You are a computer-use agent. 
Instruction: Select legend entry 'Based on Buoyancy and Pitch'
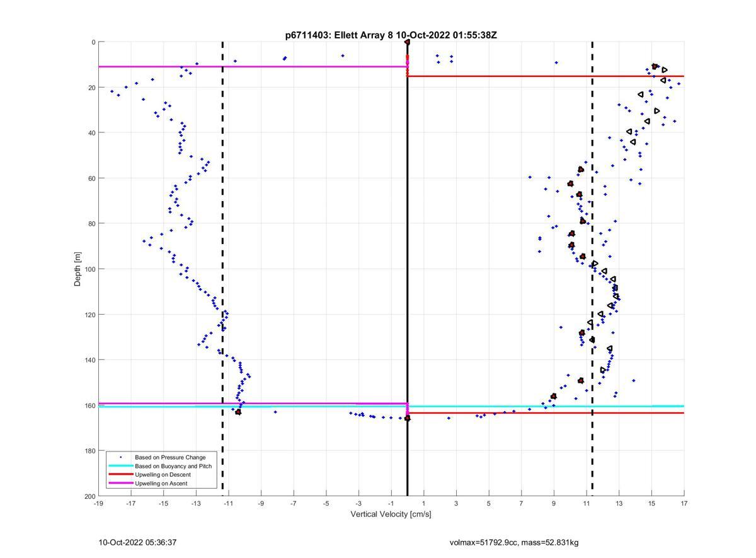pos(173,466)
